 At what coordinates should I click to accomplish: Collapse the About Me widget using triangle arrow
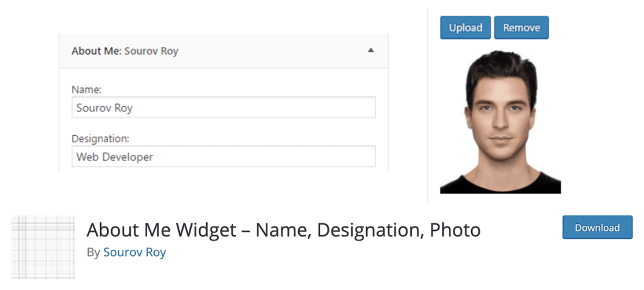coord(371,50)
